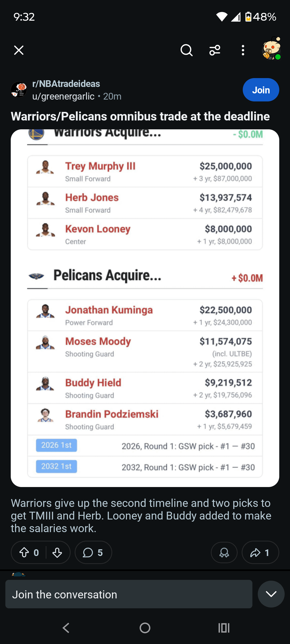Open comment sort and filter options

click(215, 50)
